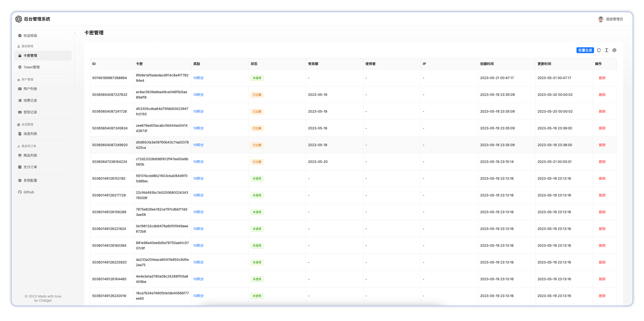Click 10积分 reward link in first row

pos(198,78)
